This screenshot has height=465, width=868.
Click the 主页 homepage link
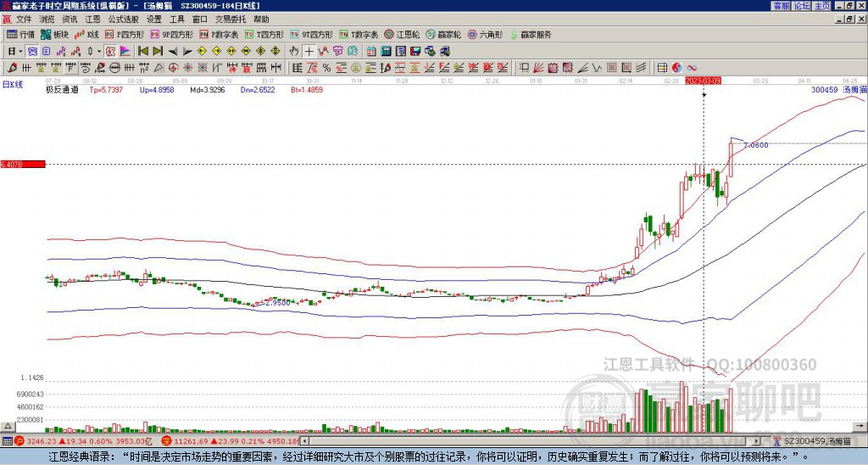821,6
